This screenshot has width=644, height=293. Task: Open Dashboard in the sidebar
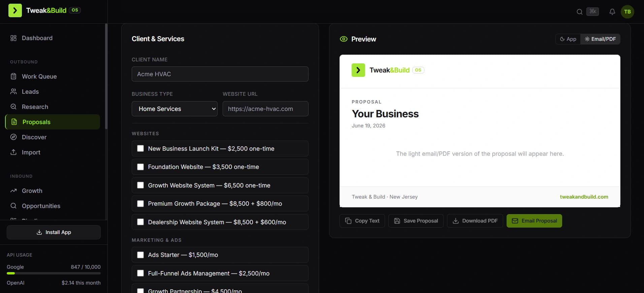click(x=53, y=38)
